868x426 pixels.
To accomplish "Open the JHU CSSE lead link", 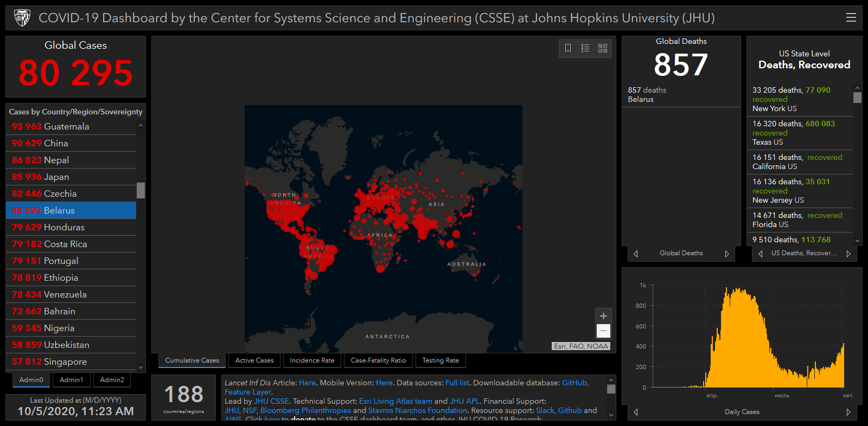I will tap(272, 402).
